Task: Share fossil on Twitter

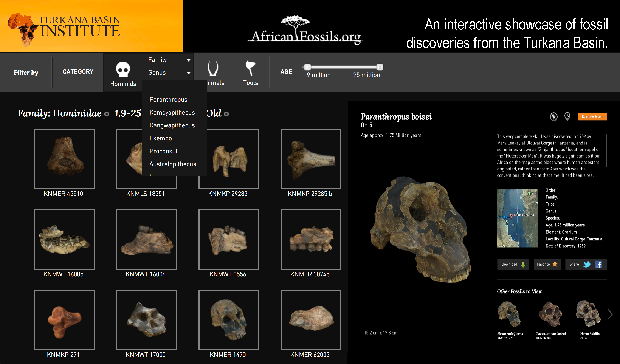Action: [x=587, y=264]
